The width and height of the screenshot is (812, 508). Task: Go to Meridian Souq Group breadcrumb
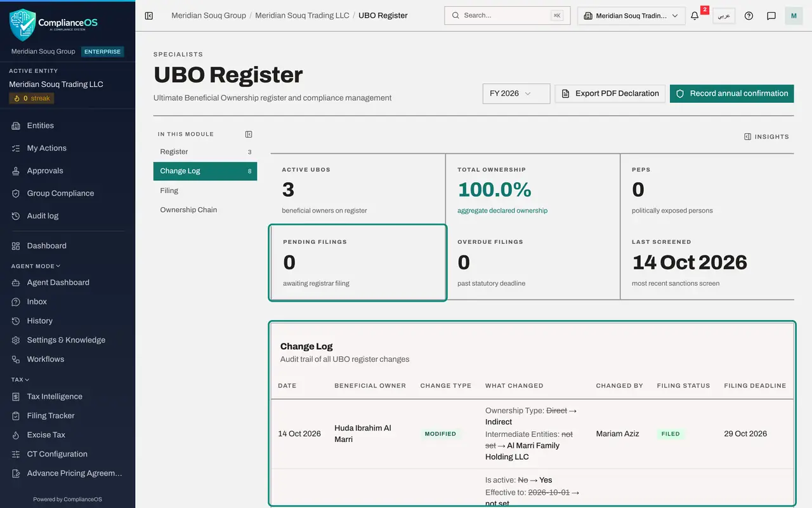[x=209, y=15]
